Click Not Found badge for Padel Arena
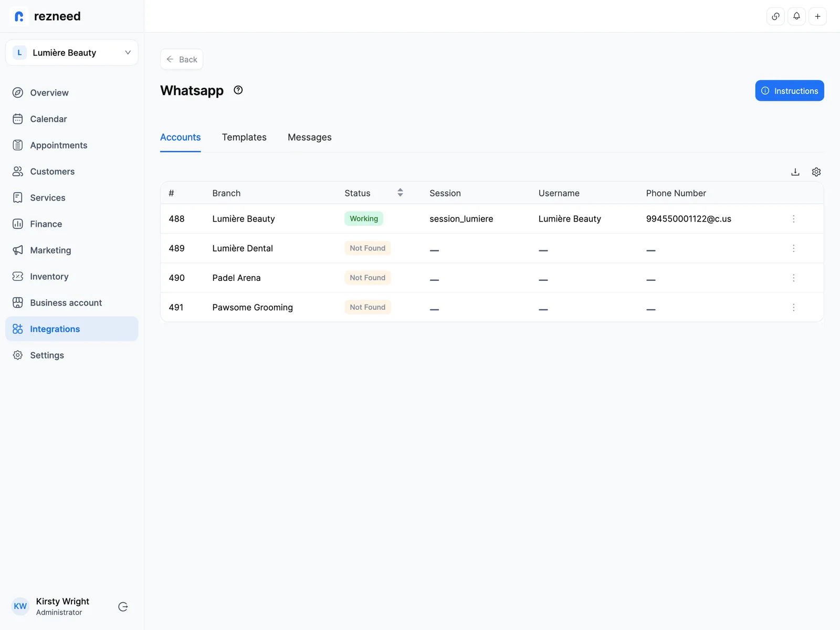Image resolution: width=840 pixels, height=630 pixels. [367, 278]
